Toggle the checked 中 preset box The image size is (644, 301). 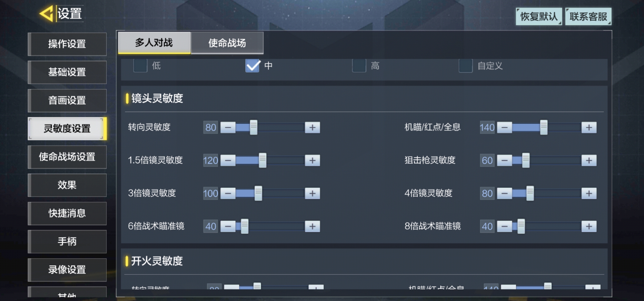(x=253, y=66)
